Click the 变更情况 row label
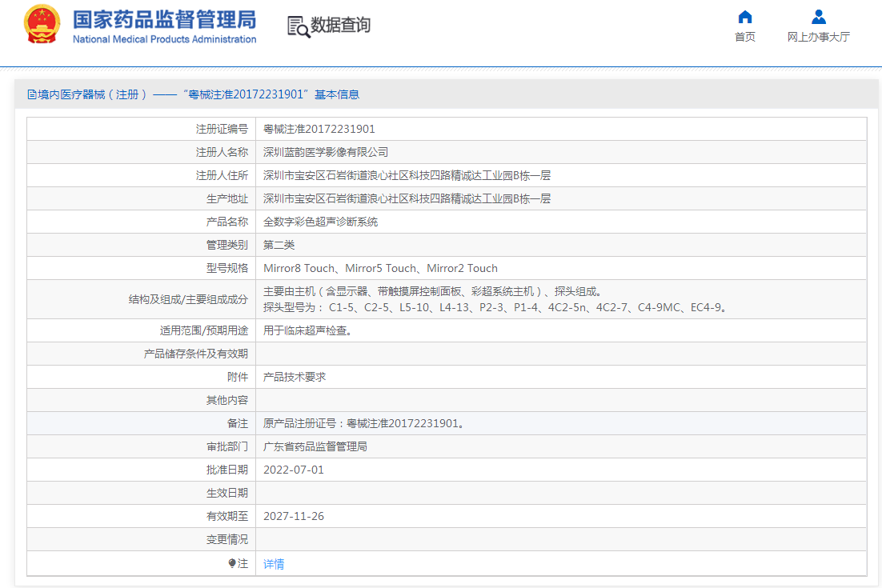The height and width of the screenshot is (588, 882). click(x=227, y=539)
